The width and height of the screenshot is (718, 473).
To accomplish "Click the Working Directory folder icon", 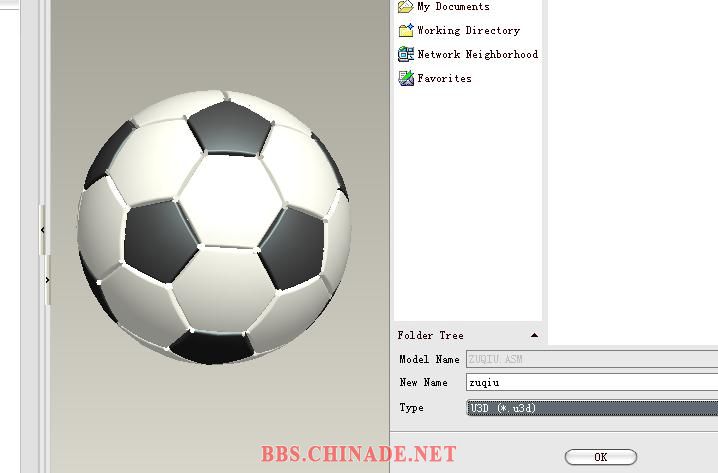I will click(x=406, y=30).
